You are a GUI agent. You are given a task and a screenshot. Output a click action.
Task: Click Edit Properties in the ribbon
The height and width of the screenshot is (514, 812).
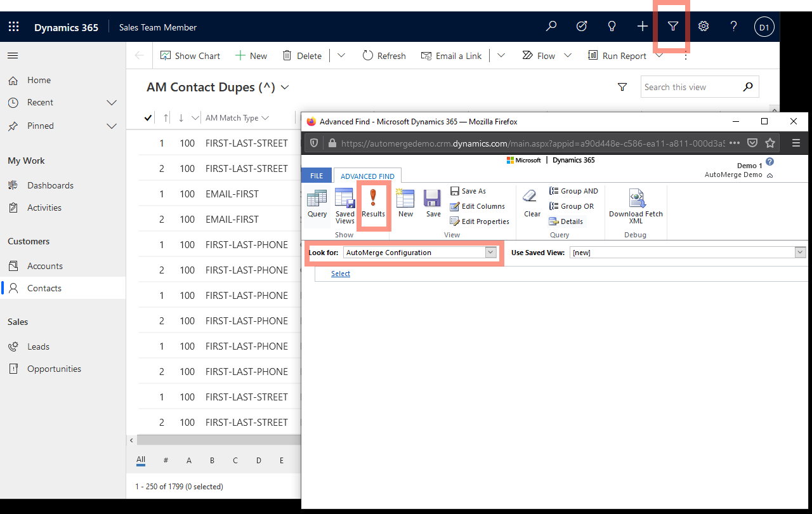(x=480, y=221)
